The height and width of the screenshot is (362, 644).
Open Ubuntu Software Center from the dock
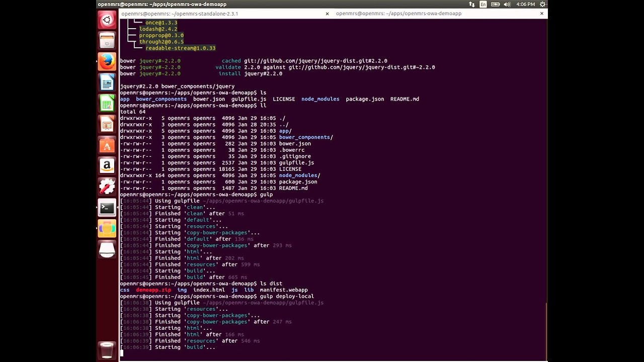pyautogui.click(x=107, y=145)
